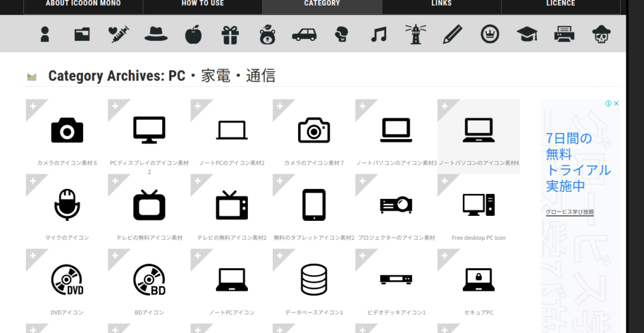Image resolution: width=644 pixels, height=333 pixels.
Task: Open the pencil category icon
Action: pyautogui.click(x=453, y=34)
